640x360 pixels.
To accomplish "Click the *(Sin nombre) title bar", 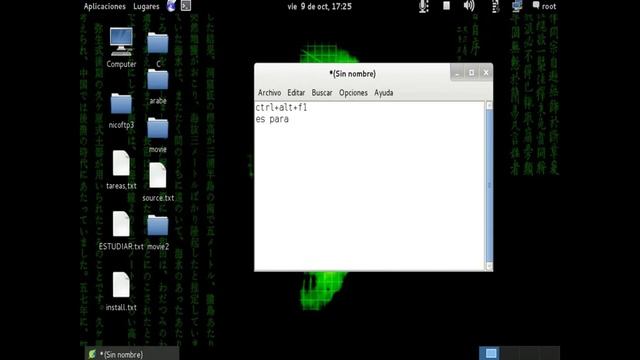I will click(353, 74).
